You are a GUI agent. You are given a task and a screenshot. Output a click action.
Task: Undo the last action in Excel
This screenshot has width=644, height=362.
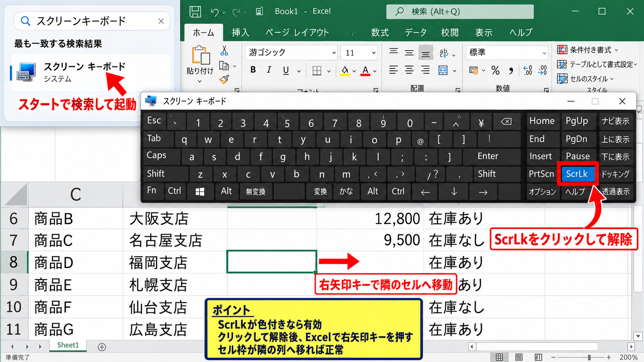coord(215,12)
